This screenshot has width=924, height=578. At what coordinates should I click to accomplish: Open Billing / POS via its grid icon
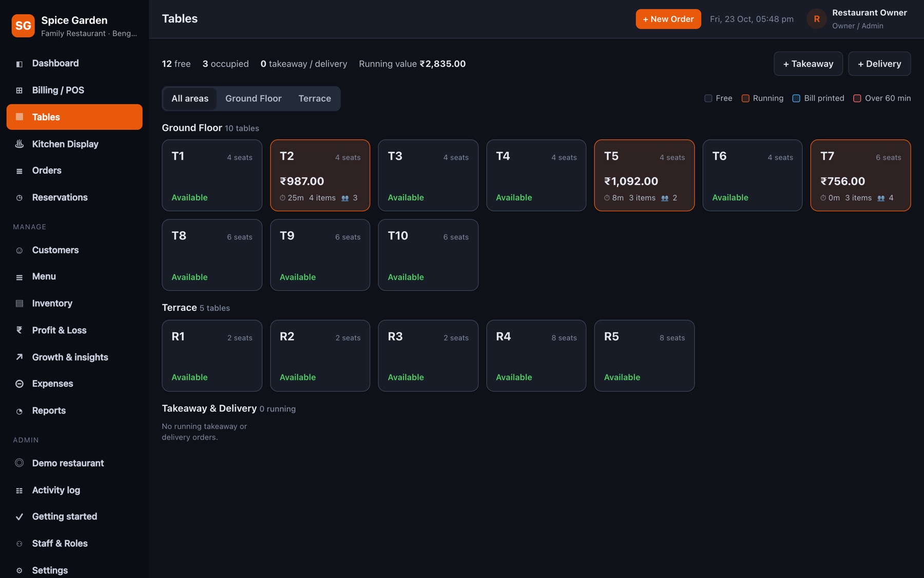coord(20,90)
